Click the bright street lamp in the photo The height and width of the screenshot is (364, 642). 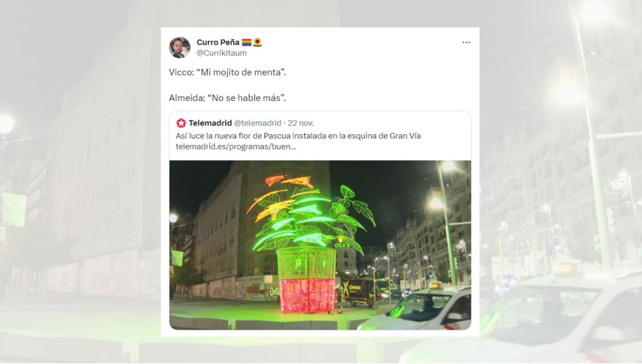448,166
